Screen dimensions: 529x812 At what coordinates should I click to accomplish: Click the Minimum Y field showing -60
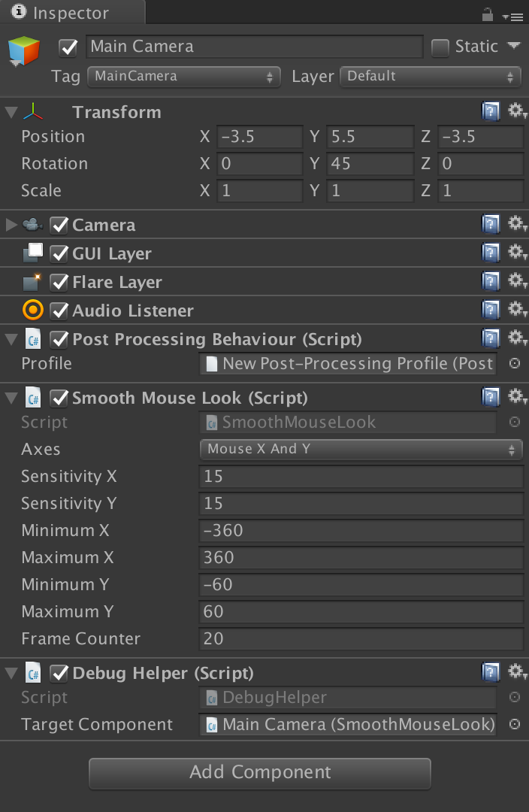[x=361, y=585]
